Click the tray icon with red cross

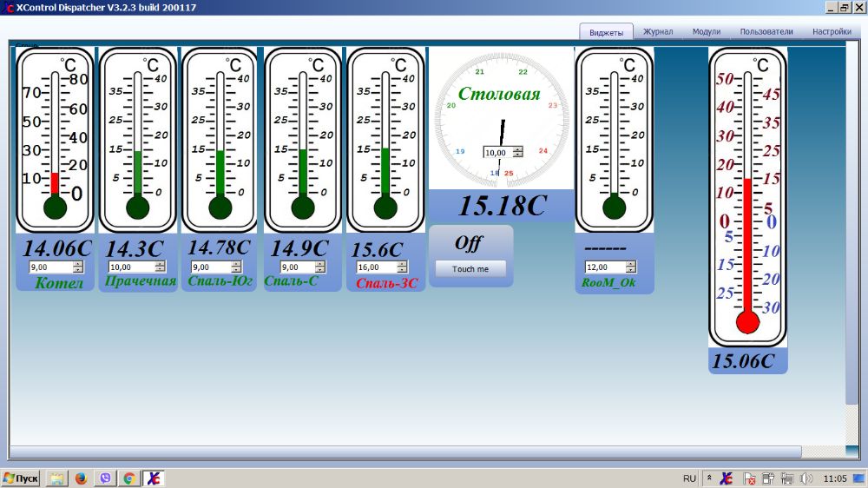click(x=750, y=478)
